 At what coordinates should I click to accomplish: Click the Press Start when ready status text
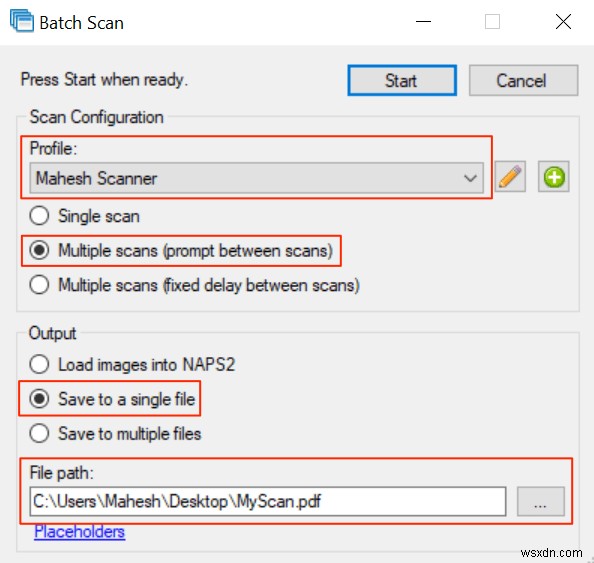[x=104, y=80]
